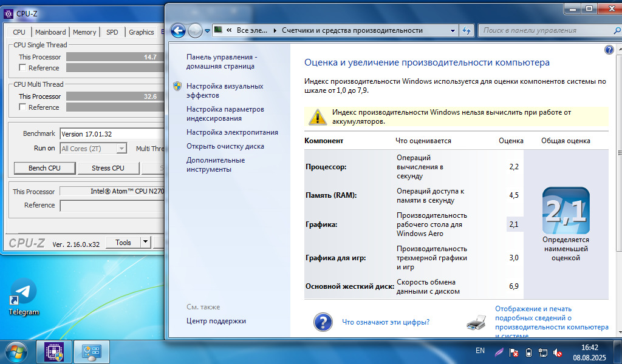622x364 pixels.
Task: Click the Control Panel search field
Action: 545,30
